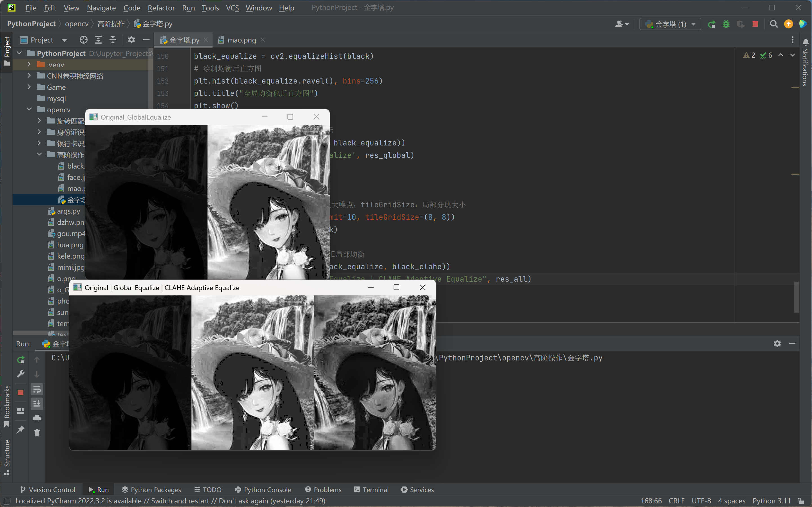This screenshot has height=507, width=812.
Task: Restore layout icon in Run panel
Action: pos(21,411)
